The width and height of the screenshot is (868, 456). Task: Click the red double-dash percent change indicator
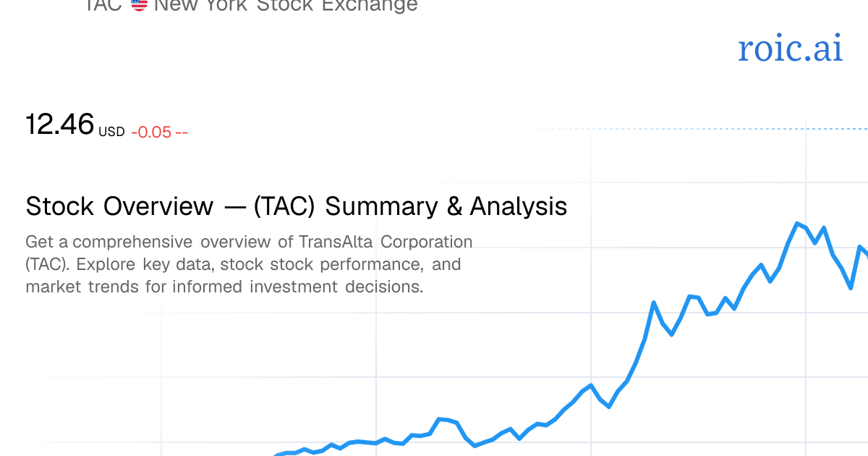pos(182,132)
